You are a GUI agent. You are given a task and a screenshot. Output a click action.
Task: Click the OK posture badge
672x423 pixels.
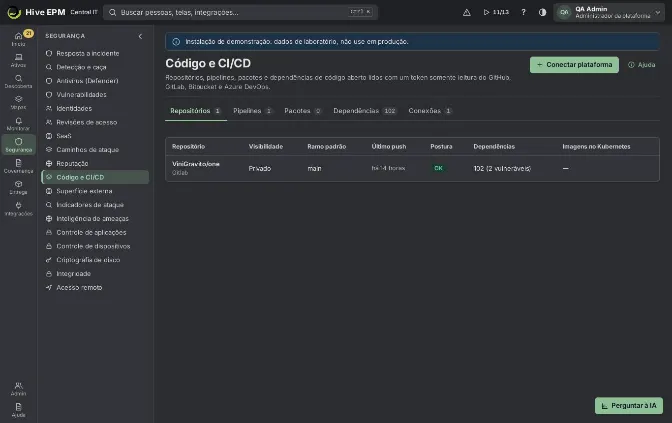pos(438,168)
